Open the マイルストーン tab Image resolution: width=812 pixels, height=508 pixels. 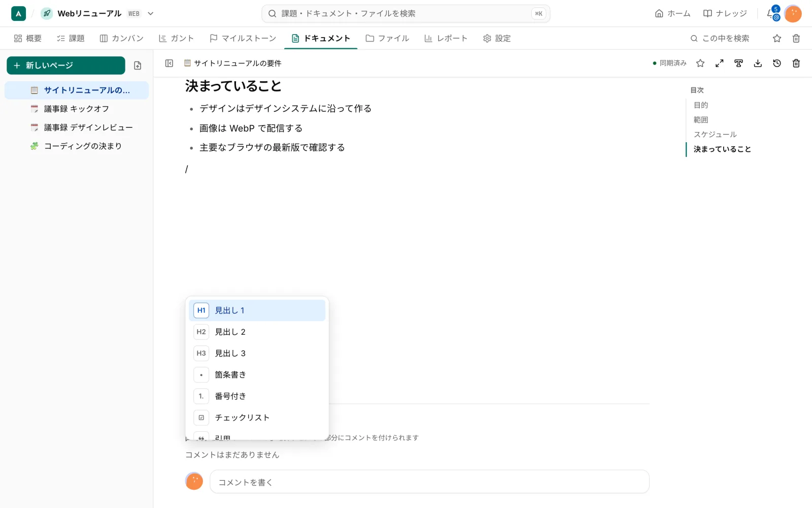pyautogui.click(x=243, y=38)
